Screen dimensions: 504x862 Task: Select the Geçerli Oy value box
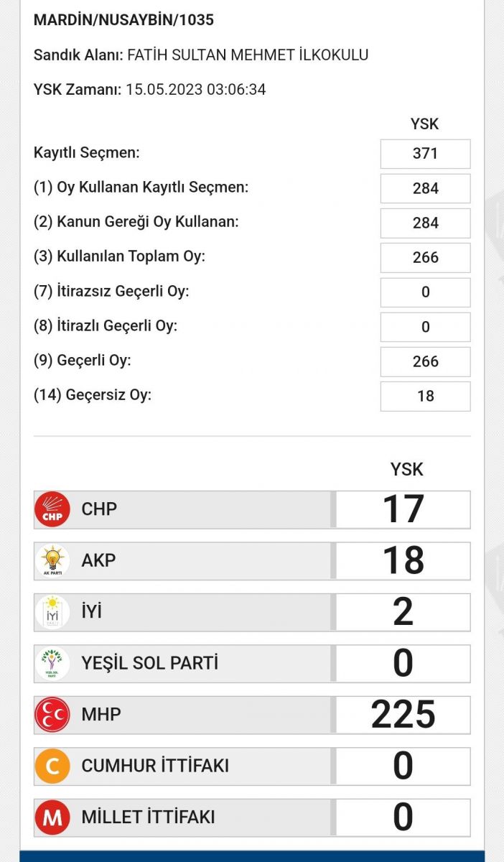425,361
